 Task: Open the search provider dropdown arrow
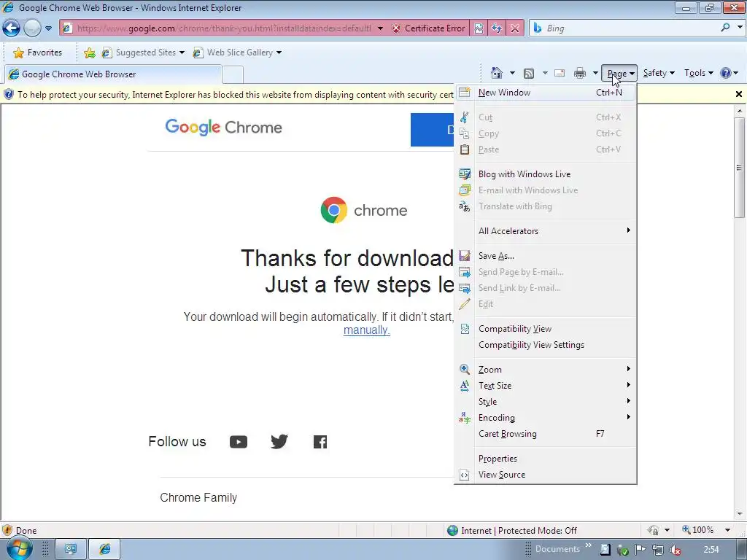point(740,28)
